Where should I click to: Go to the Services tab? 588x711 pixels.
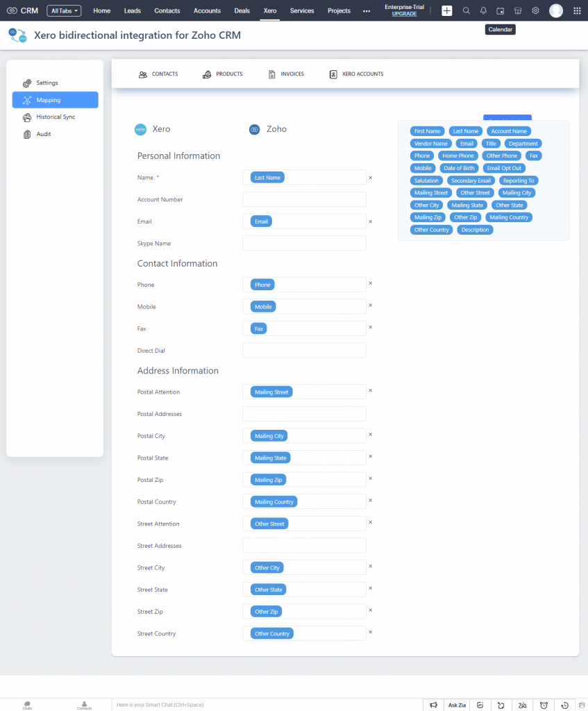click(x=302, y=11)
